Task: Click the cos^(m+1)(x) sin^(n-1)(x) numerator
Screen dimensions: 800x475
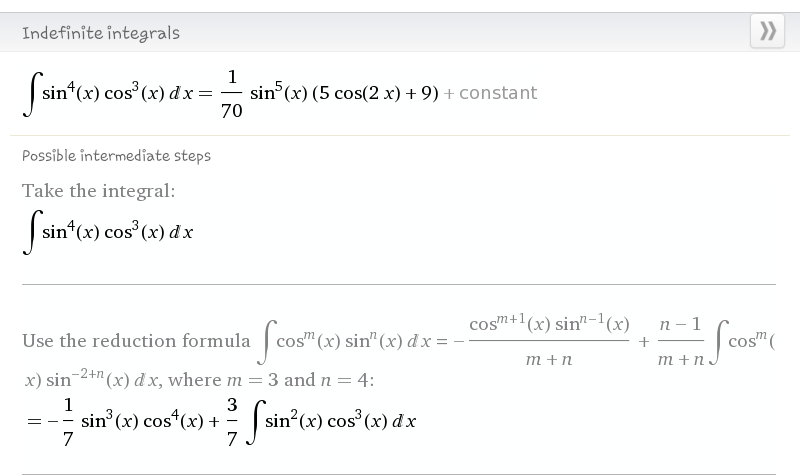Action: point(549,324)
